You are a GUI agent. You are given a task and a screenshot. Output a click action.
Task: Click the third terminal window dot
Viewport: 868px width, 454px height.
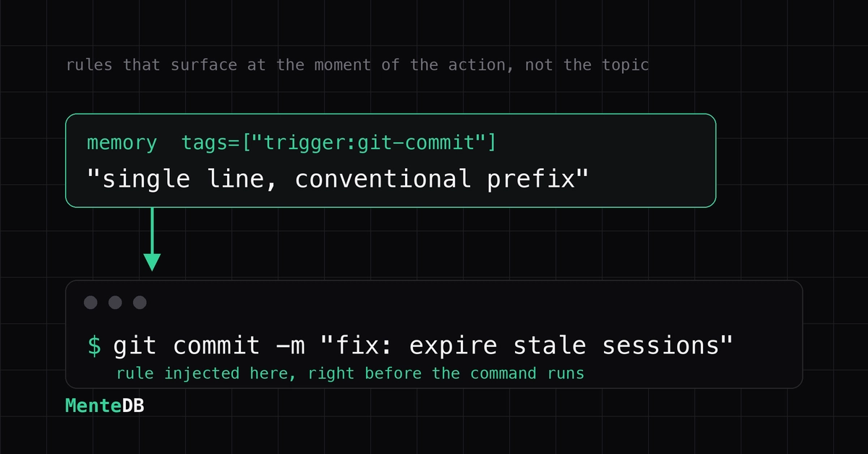[x=140, y=303]
